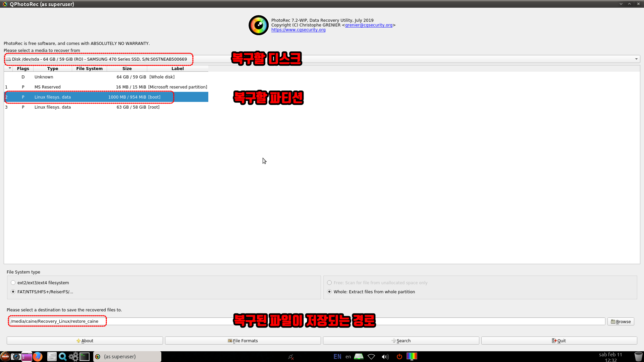
Task: Open the Firefox browser from taskbar
Action: [38, 357]
